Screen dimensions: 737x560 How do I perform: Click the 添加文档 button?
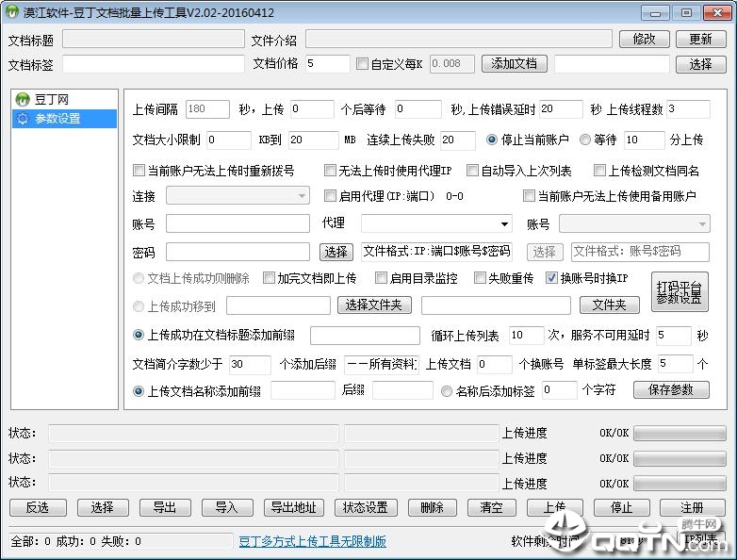point(515,63)
